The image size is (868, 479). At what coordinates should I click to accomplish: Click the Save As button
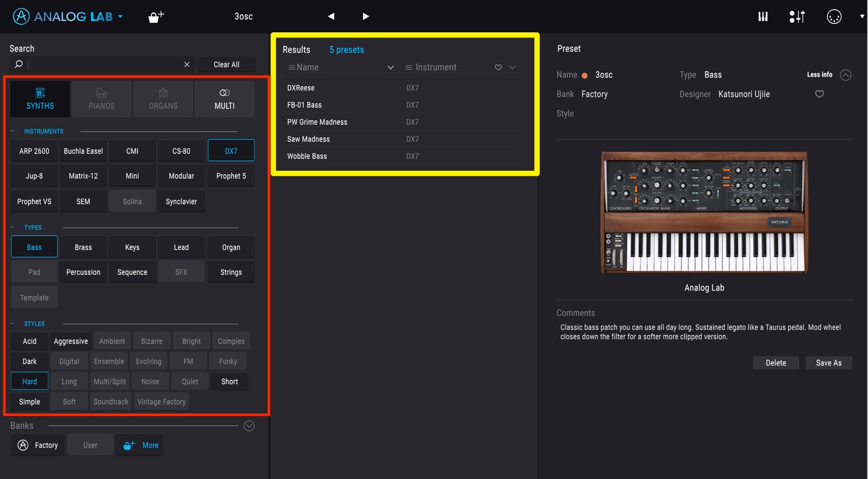pos(829,363)
